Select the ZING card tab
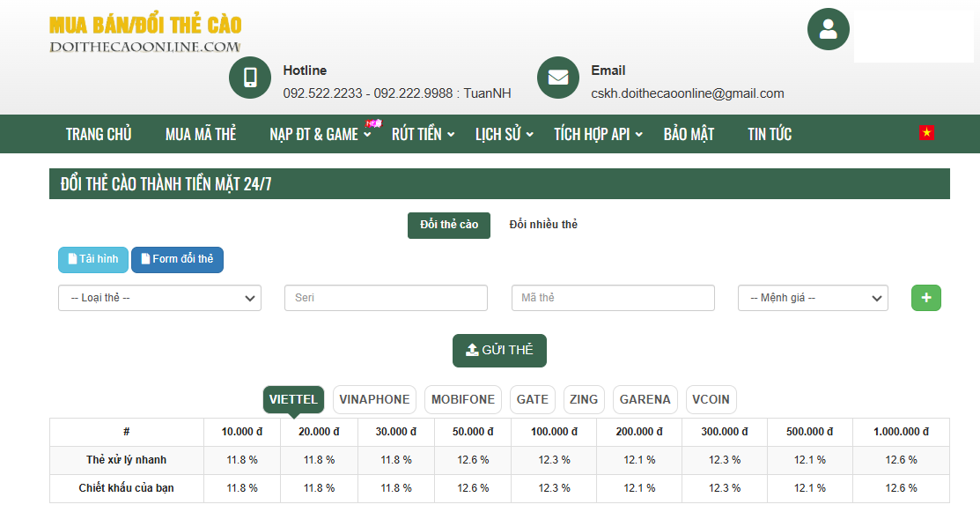This screenshot has width=980, height=512. tap(584, 399)
